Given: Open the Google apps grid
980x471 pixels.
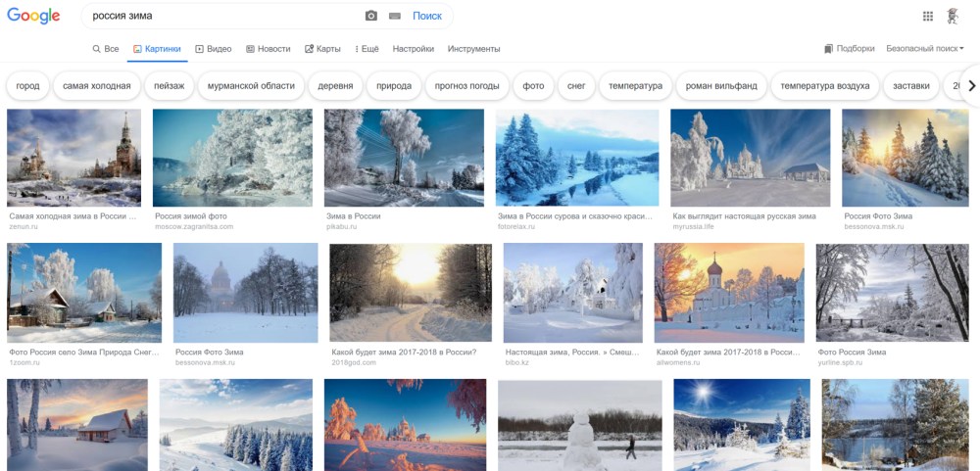Looking at the screenshot, I should click(x=928, y=16).
